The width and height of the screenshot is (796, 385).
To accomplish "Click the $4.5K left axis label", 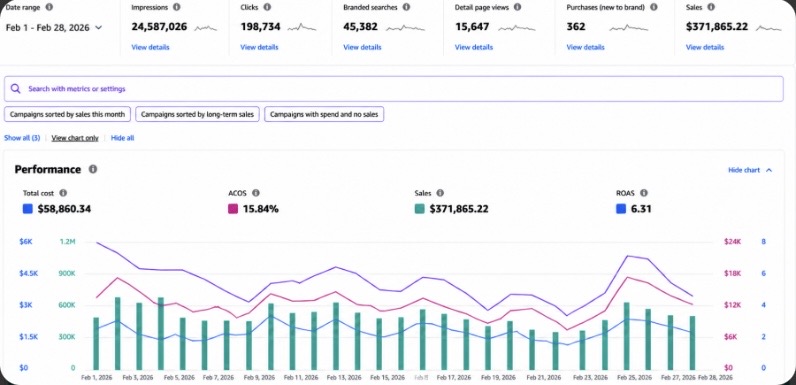I will (x=28, y=273).
